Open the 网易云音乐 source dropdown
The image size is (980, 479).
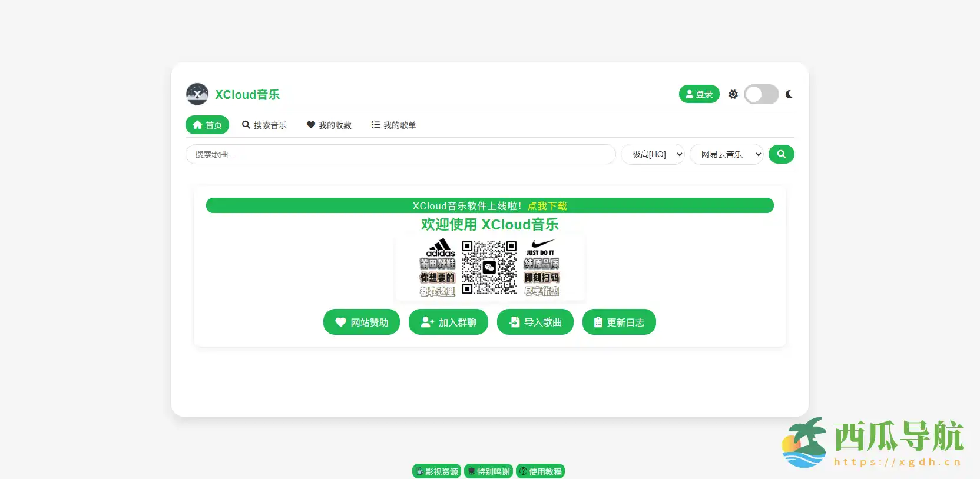[x=726, y=154]
